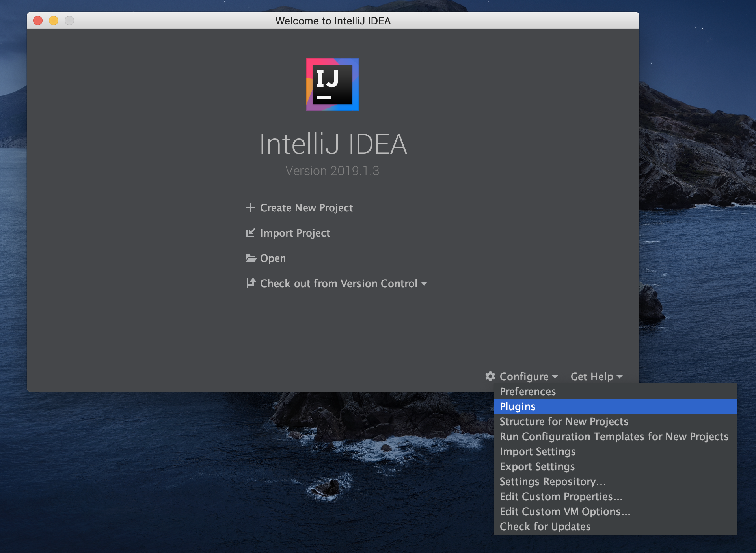Expand the Version Control dropdown arrow
The width and height of the screenshot is (756, 553).
coord(424,284)
